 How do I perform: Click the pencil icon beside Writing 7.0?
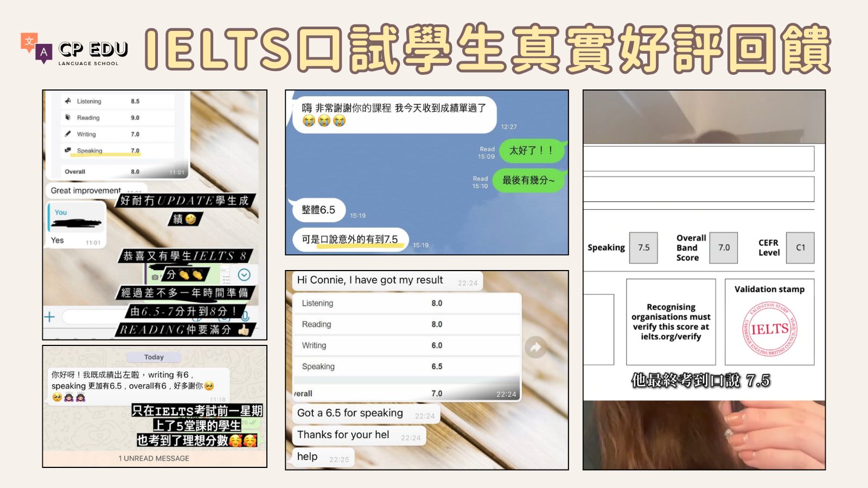point(68,133)
